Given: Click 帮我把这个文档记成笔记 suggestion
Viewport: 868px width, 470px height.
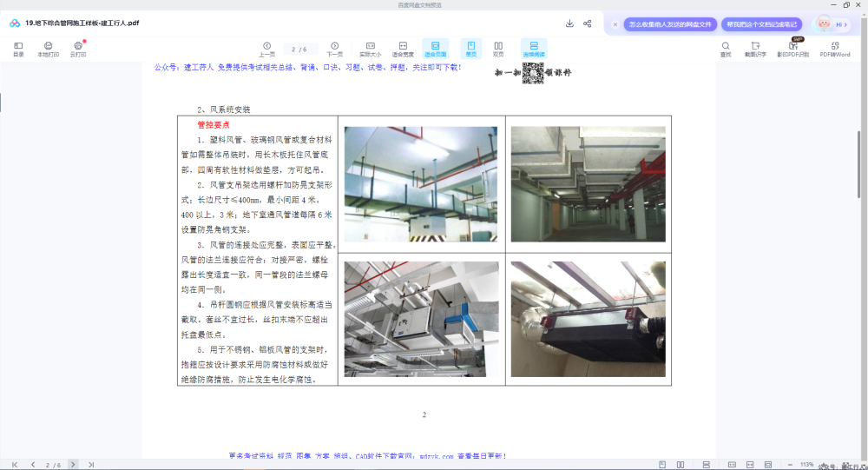Looking at the screenshot, I should 762,24.
